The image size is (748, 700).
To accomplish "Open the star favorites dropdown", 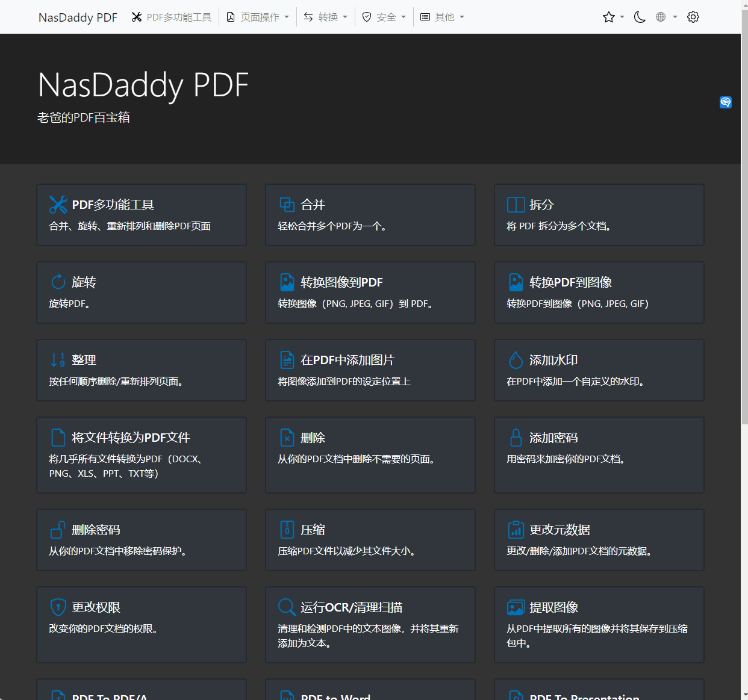I will pos(612,17).
